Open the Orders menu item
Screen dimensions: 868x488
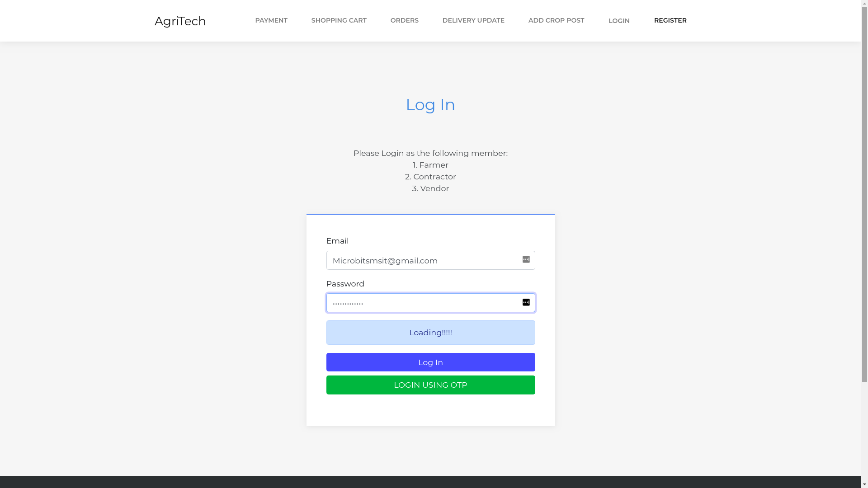click(404, 20)
